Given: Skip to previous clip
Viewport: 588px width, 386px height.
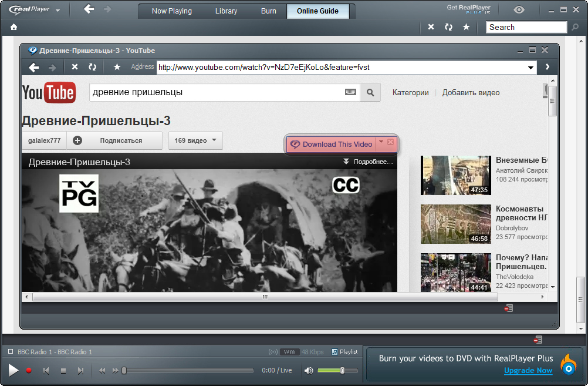Looking at the screenshot, I should click(46, 371).
